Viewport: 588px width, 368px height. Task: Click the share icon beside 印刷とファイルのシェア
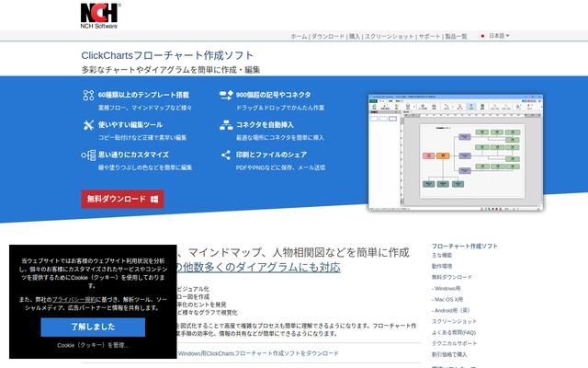pyautogui.click(x=226, y=155)
